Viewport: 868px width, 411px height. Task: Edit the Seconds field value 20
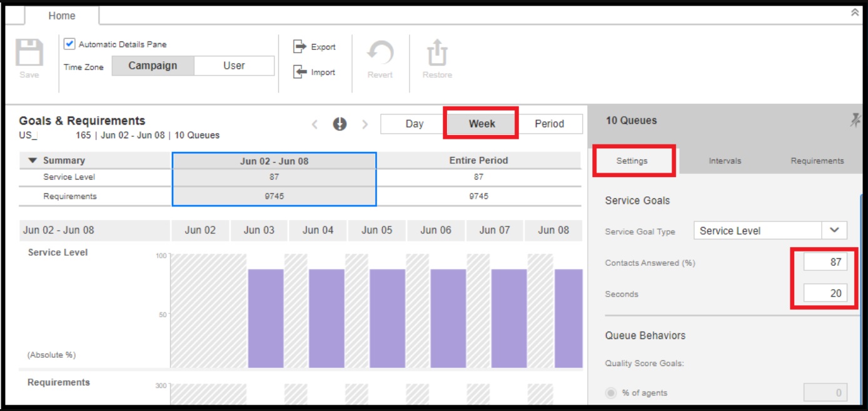click(825, 293)
